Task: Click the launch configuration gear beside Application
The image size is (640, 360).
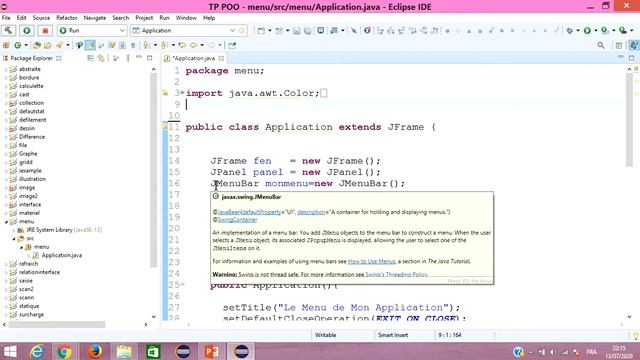Action: tap(242, 31)
